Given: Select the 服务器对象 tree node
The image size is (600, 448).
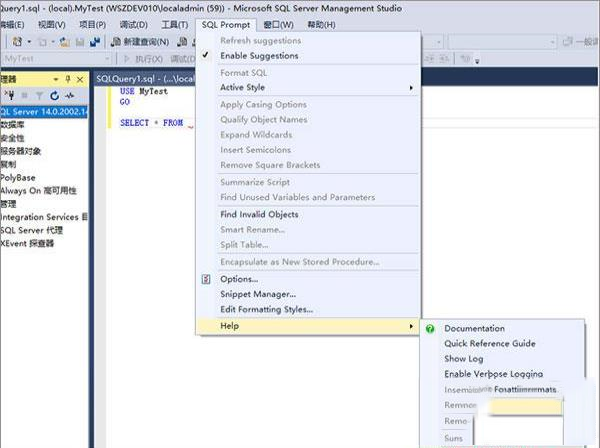Looking at the screenshot, I should (x=21, y=151).
